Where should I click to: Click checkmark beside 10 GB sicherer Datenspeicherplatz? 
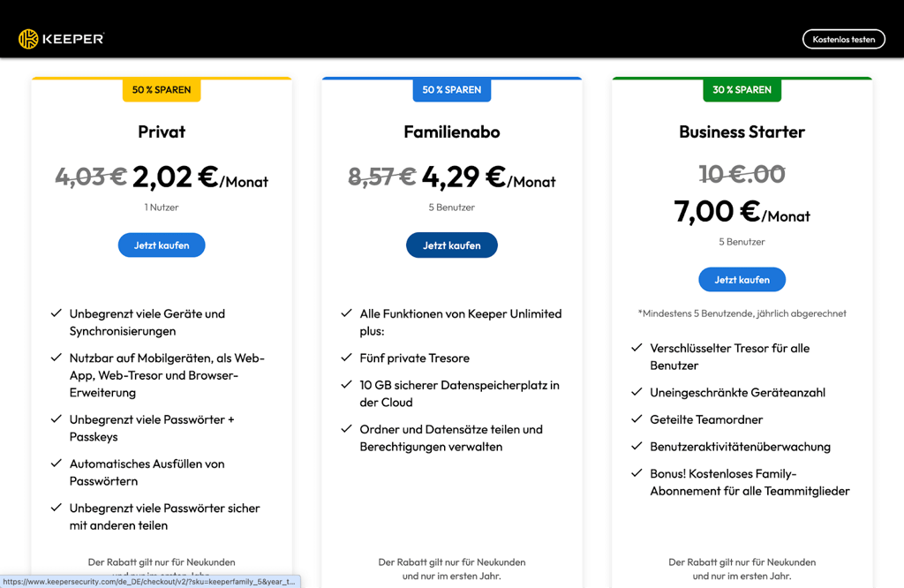[346, 385]
